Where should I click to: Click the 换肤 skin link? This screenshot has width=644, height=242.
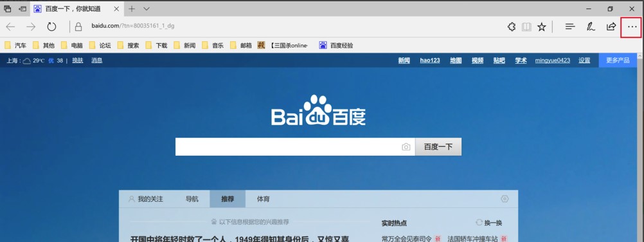(78, 60)
